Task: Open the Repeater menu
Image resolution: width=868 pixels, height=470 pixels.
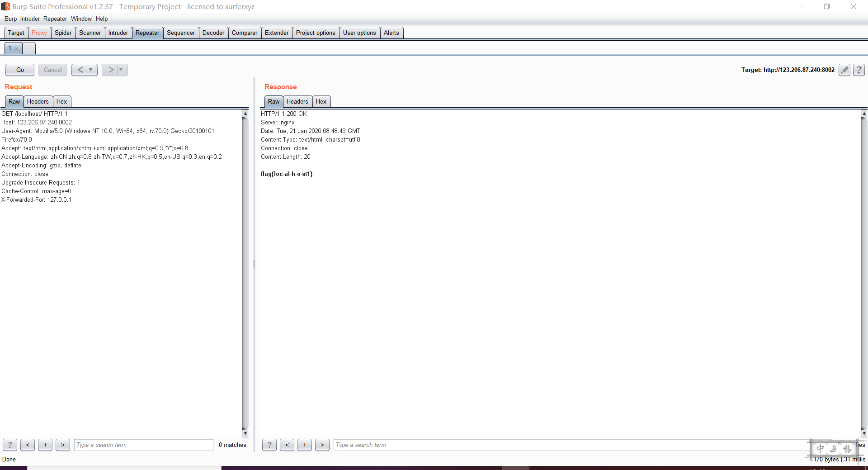Action: point(55,19)
